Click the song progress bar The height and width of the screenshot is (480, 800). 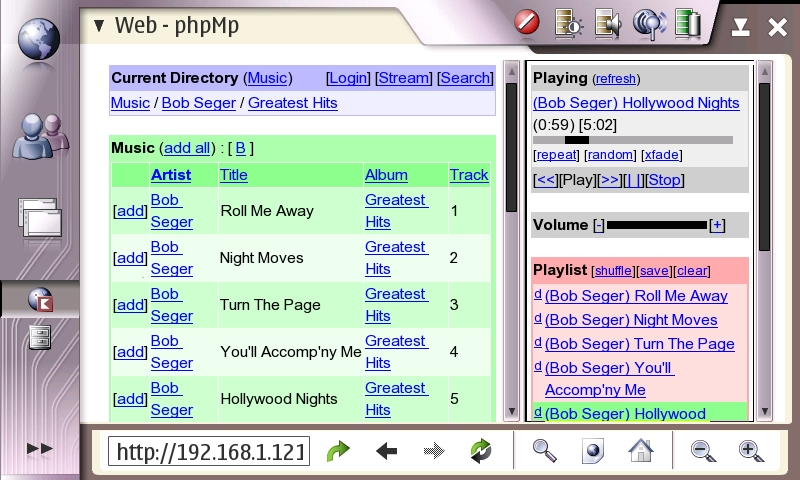pos(632,140)
